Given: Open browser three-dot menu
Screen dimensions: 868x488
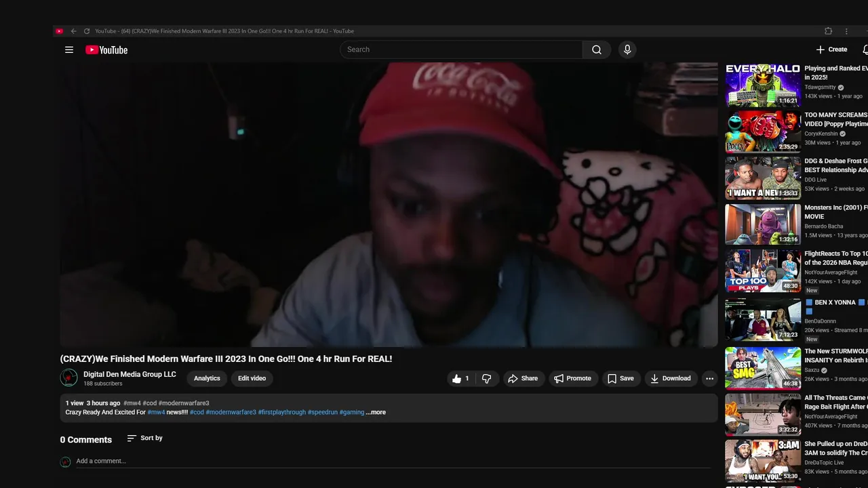Looking at the screenshot, I should 846,31.
